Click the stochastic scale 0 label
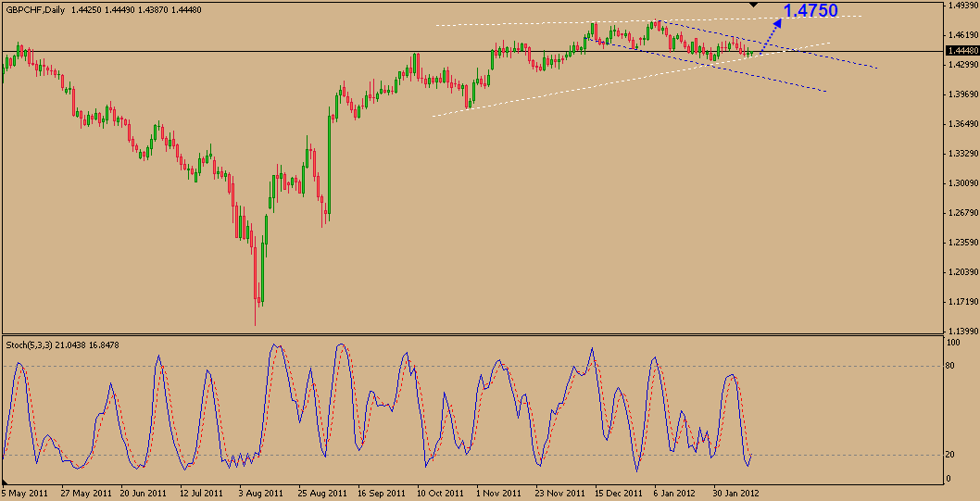 tap(949, 479)
